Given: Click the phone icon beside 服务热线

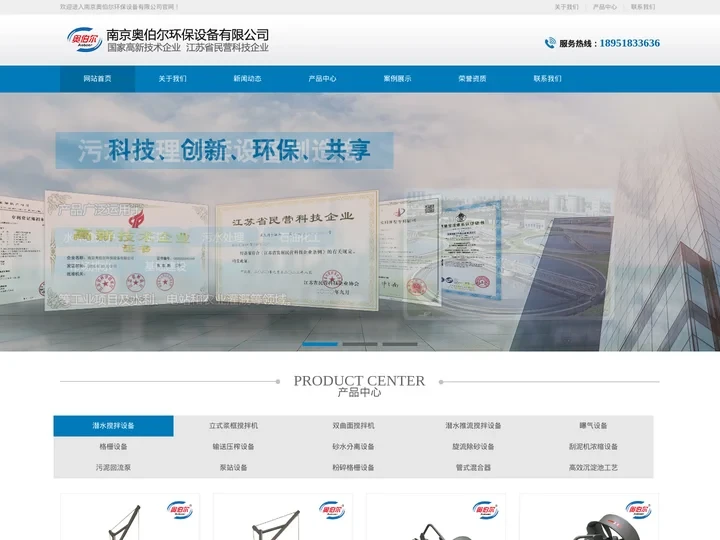Looking at the screenshot, I should point(550,43).
